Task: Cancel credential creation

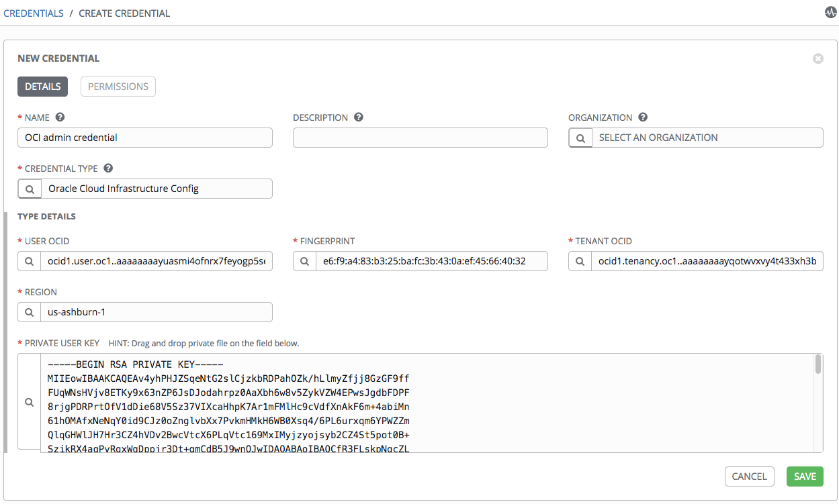Action: coord(749,476)
